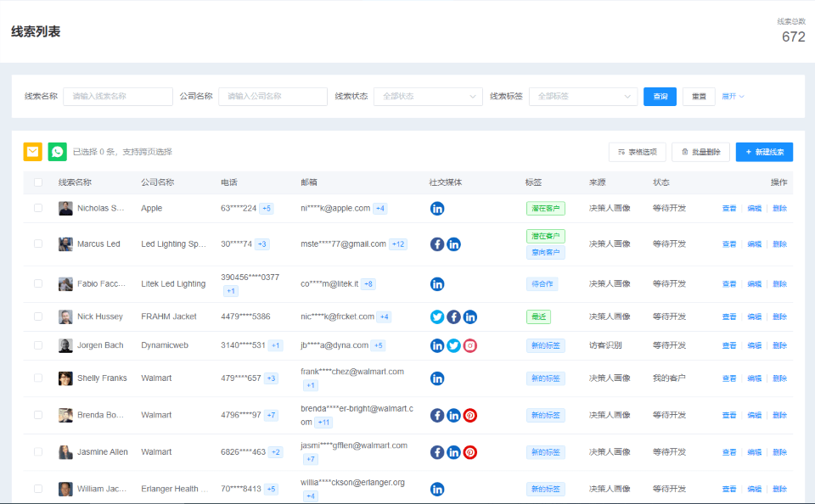Expand more filters with 展开

pos(733,97)
